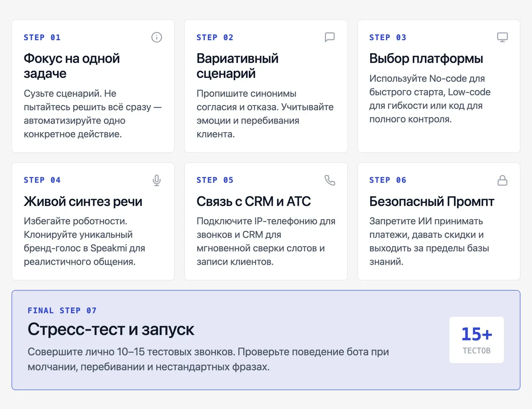Image resolution: width=532 pixels, height=409 pixels.
Task: Click the "Выбор платформы" title
Action: [426, 58]
